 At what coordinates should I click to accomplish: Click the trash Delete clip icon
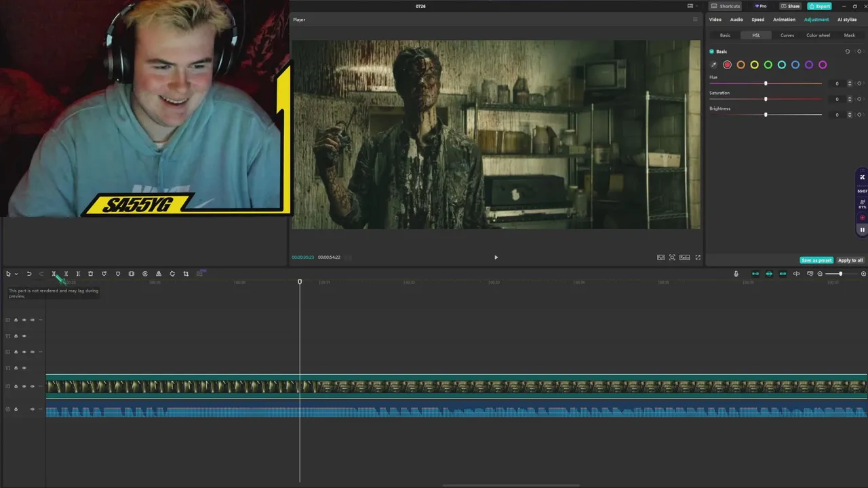[90, 274]
